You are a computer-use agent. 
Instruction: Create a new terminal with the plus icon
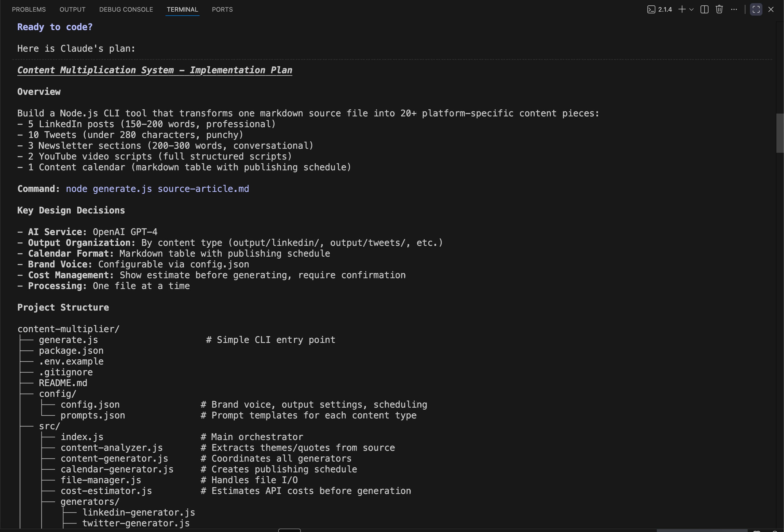682,9
